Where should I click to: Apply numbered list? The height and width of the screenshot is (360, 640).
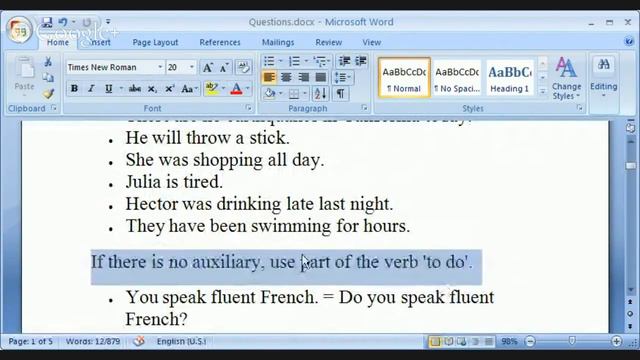pos(294,61)
